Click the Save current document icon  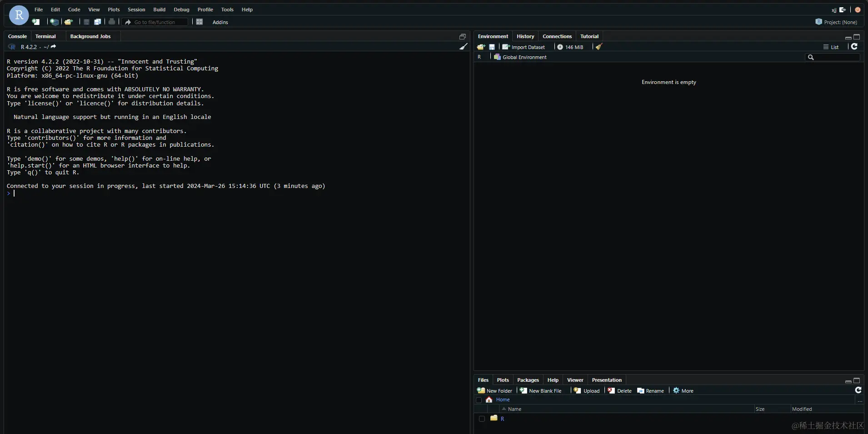pos(86,22)
